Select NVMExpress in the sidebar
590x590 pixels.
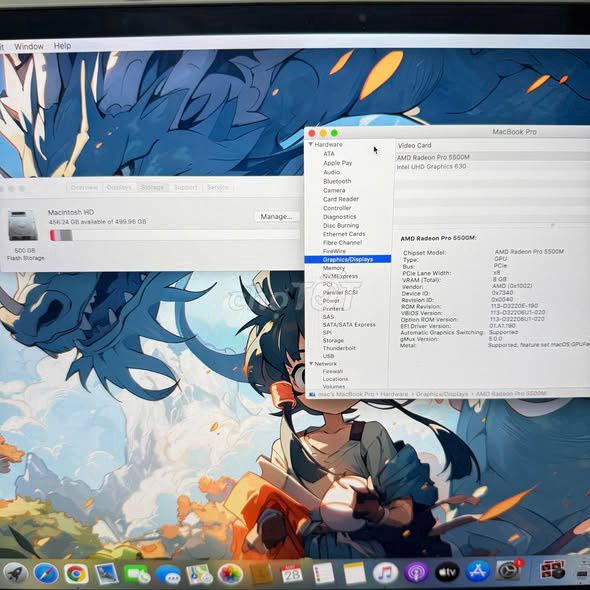(340, 276)
